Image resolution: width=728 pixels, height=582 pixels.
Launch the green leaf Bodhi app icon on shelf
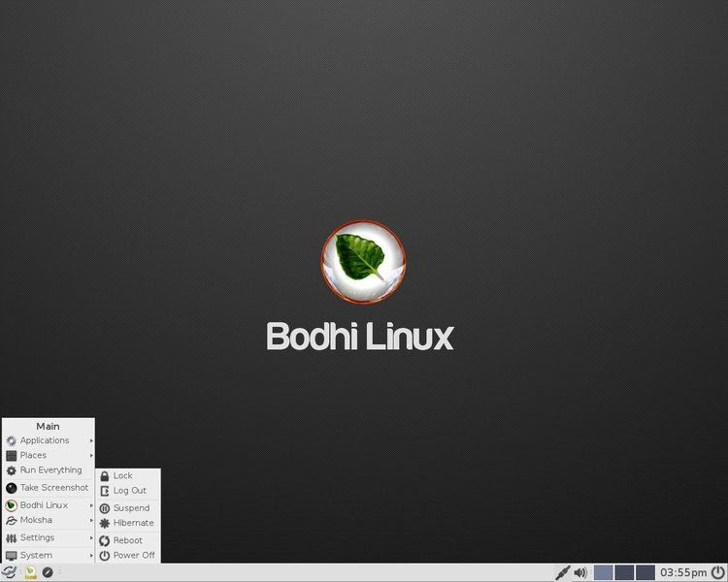coord(31,572)
